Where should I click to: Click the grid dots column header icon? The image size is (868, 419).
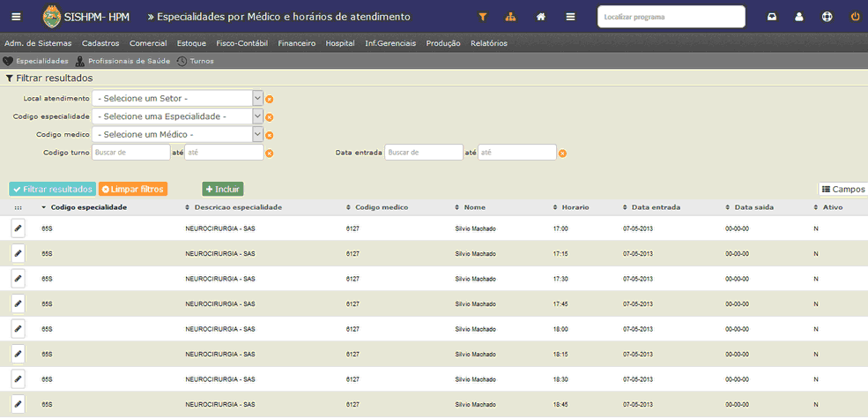pos(19,208)
